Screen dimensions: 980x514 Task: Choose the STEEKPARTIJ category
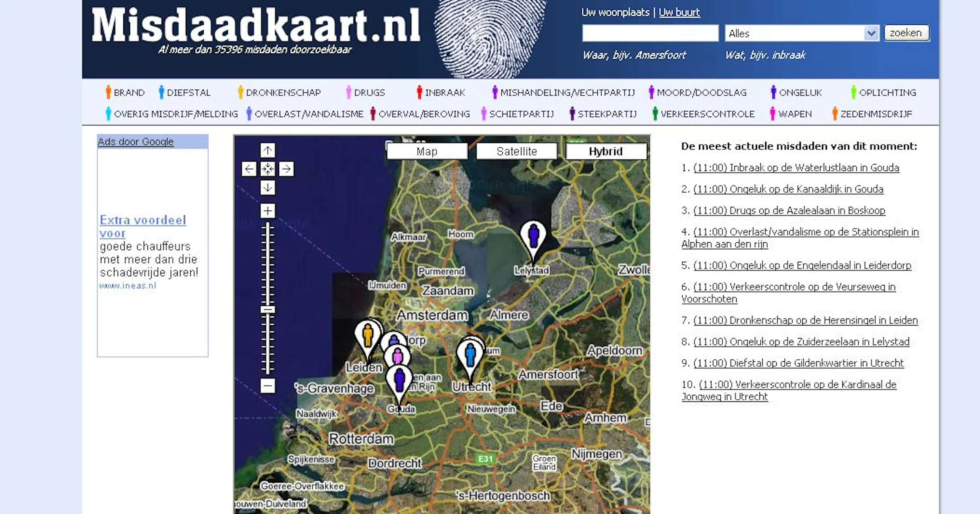pyautogui.click(x=603, y=114)
